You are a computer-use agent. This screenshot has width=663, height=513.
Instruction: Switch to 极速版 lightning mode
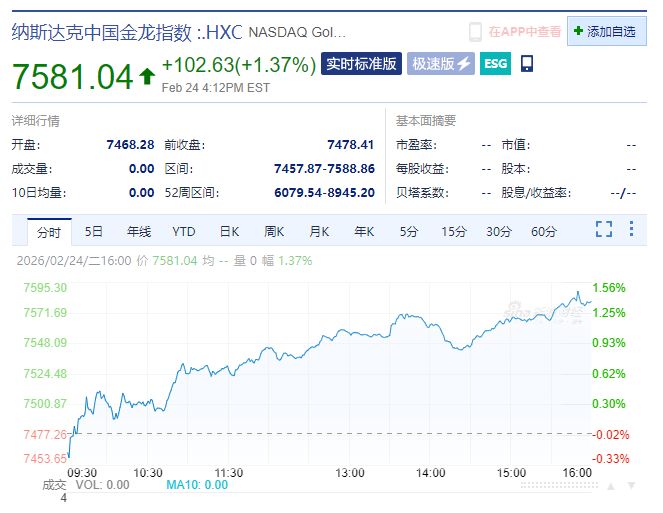point(440,64)
